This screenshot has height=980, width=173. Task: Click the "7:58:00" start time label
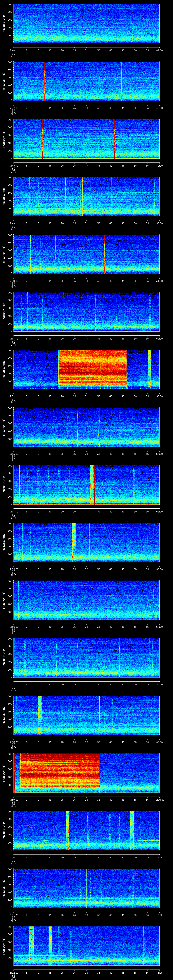(14, 742)
